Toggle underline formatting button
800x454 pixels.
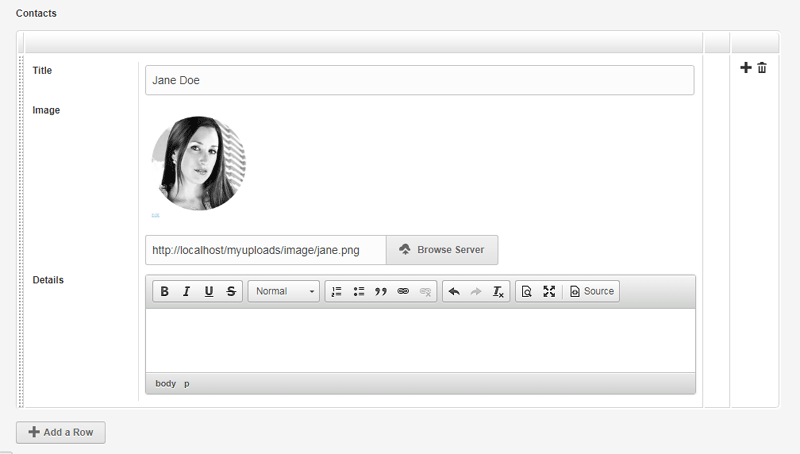click(209, 291)
